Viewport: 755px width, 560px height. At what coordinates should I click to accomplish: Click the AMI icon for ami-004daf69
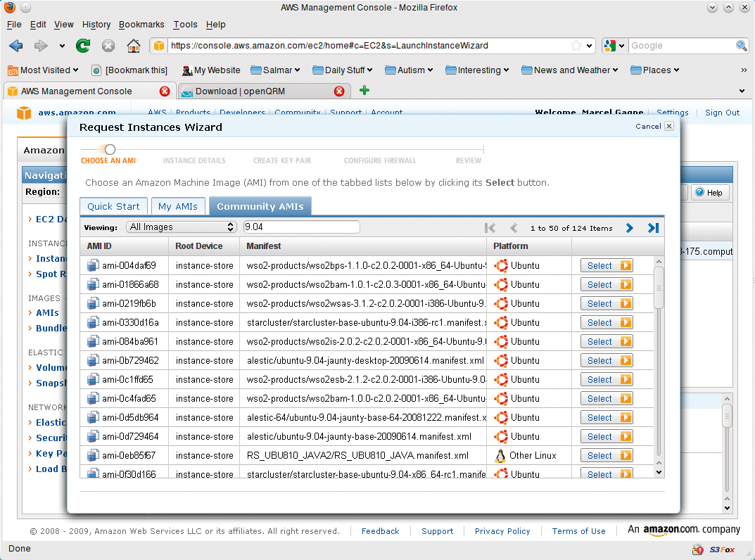coord(93,266)
